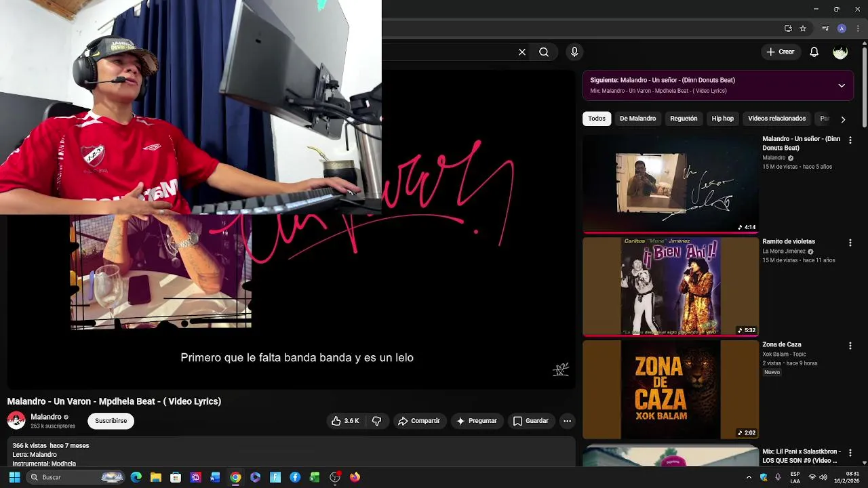868x488 pixels.
Task: Open Malandro - Un señor video thumbnail
Action: [x=671, y=184]
